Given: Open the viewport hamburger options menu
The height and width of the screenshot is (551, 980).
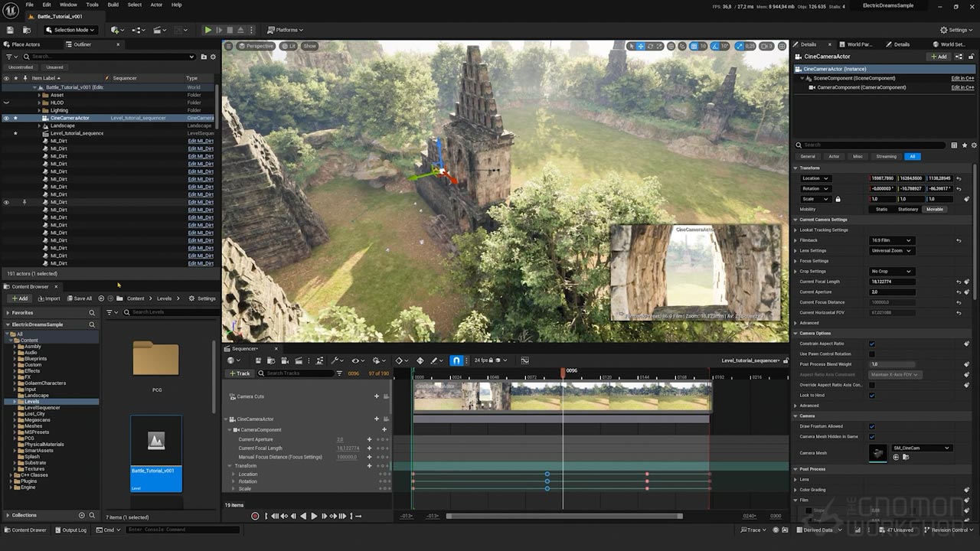Looking at the screenshot, I should pyautogui.click(x=229, y=46).
